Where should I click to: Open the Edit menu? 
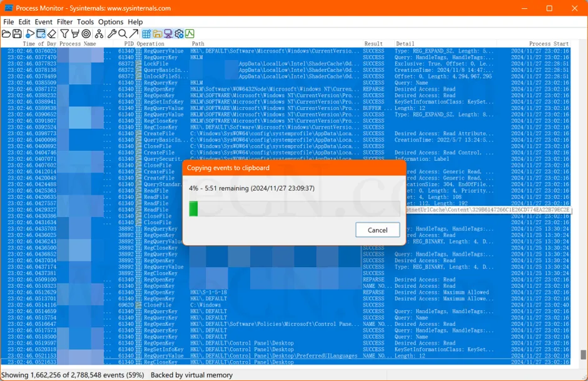pyautogui.click(x=24, y=22)
